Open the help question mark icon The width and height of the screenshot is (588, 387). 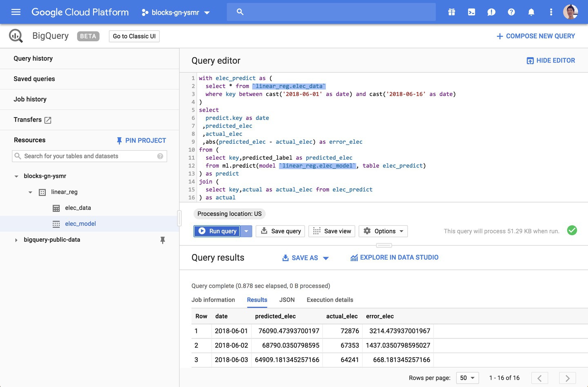pyautogui.click(x=511, y=12)
